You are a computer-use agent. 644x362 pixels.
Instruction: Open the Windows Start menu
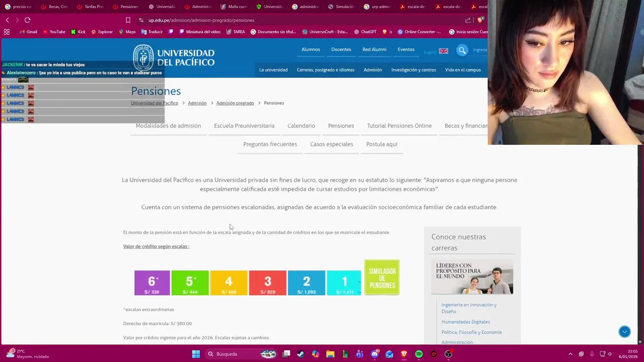pyautogui.click(x=196, y=354)
